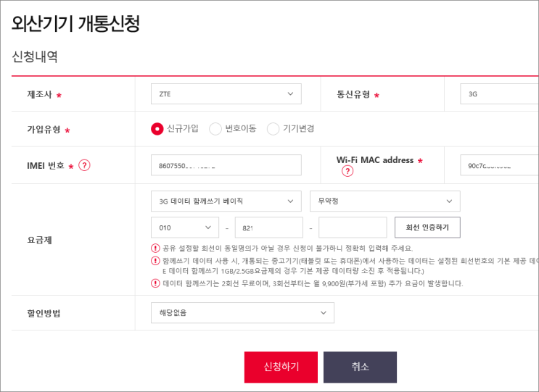Pick the 기기변경 radio option
Image resolution: width=539 pixels, height=392 pixels.
273,129
